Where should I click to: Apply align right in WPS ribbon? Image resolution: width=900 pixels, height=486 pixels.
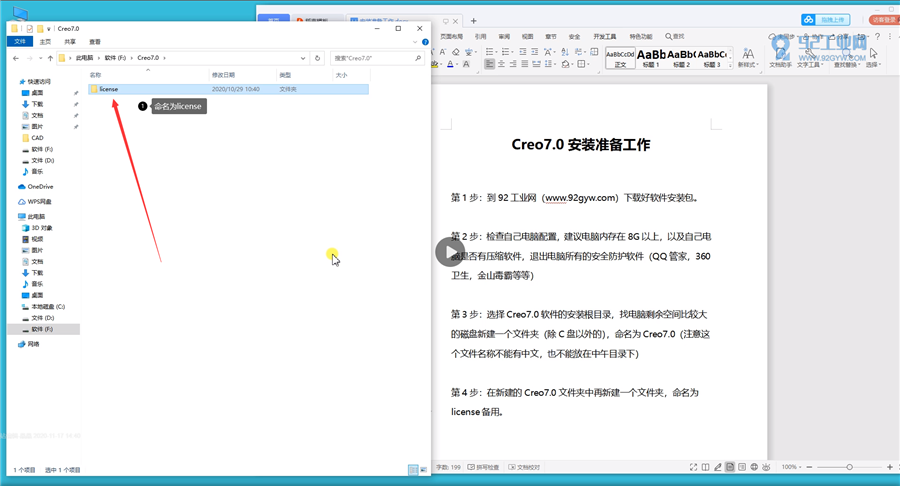tap(513, 64)
